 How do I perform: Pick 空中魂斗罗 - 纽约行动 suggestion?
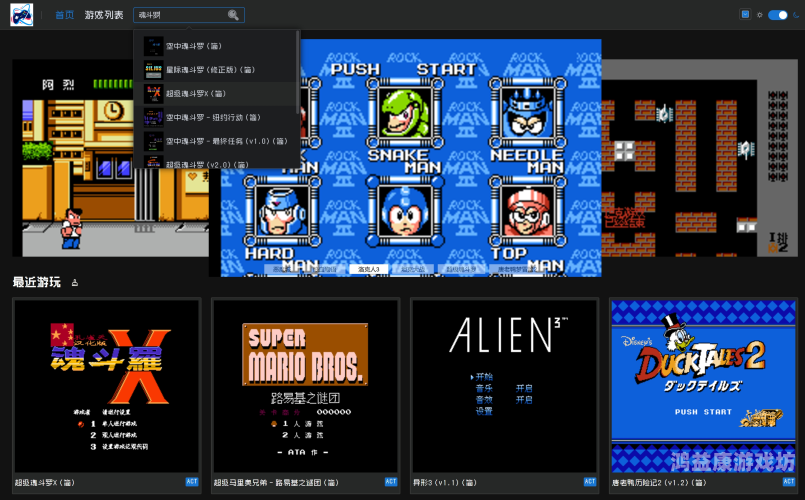pyautogui.click(x=208, y=117)
